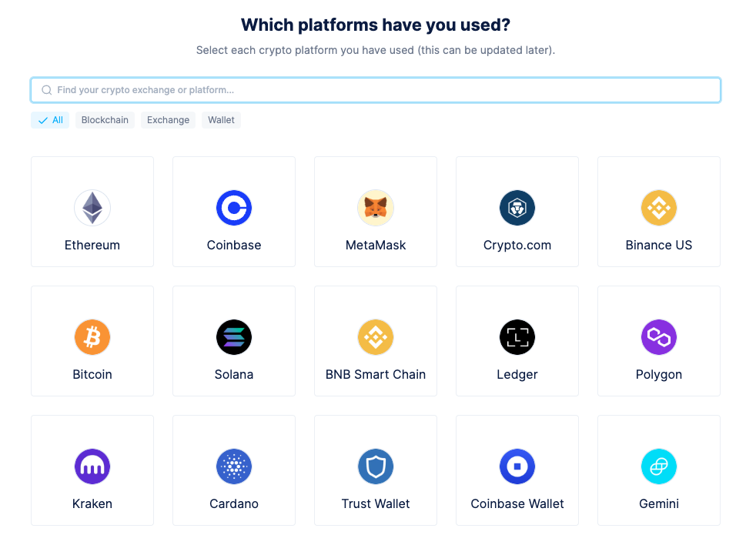This screenshot has height=535, width=756.
Task: Toggle the All filter chip
Action: point(49,120)
